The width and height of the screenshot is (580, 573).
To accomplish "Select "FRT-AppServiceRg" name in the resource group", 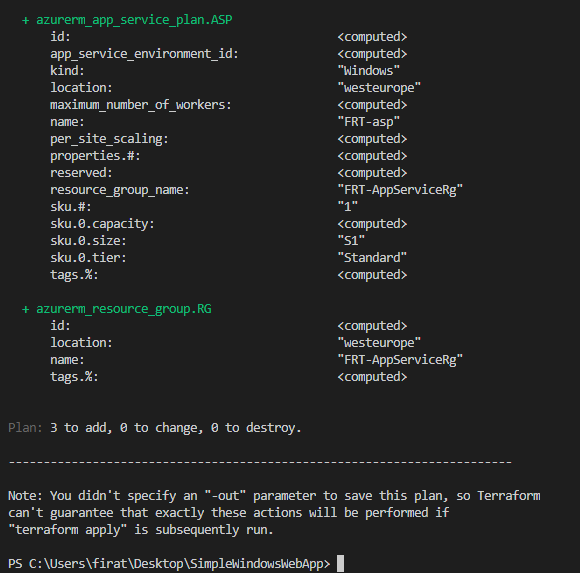I will [x=400, y=360].
